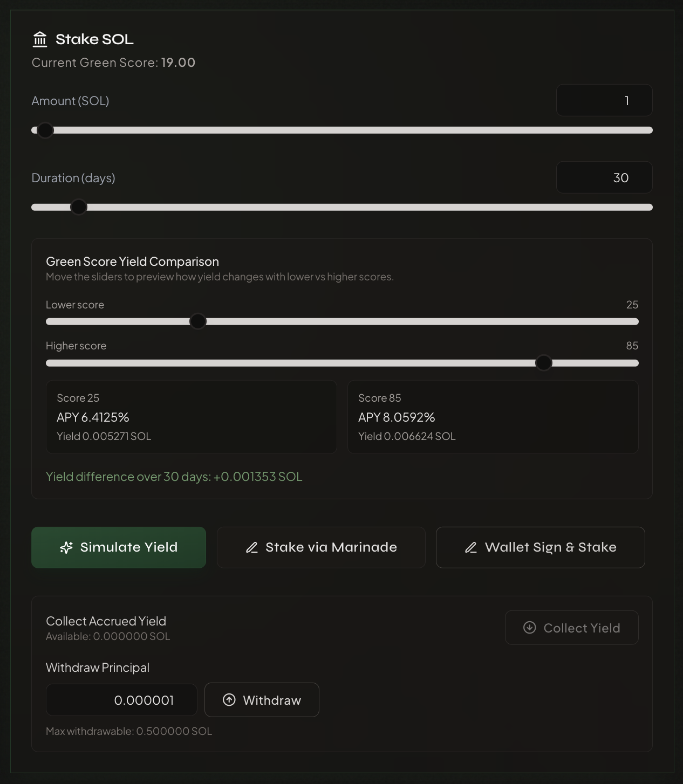Image resolution: width=683 pixels, height=784 pixels.
Task: Click the Lower score slider handle
Action: [198, 321]
